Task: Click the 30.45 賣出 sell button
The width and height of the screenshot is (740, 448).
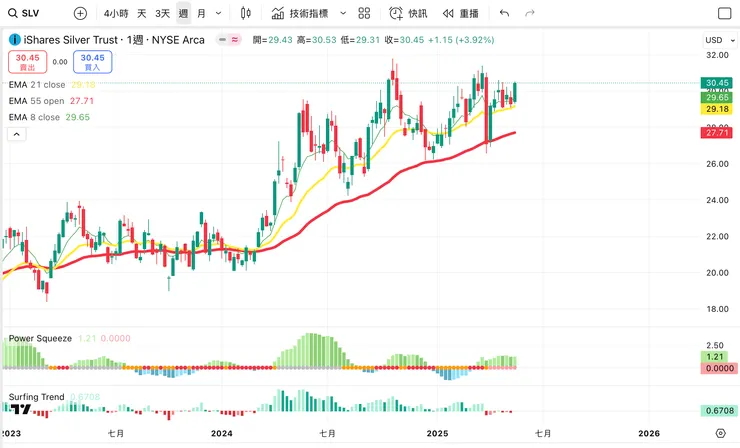Action: click(x=27, y=62)
